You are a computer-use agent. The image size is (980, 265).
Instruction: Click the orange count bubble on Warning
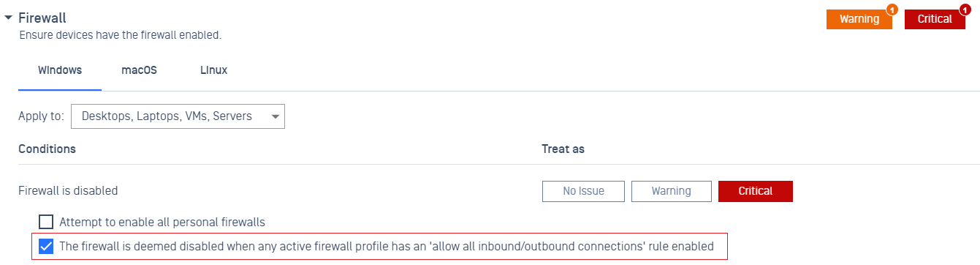click(x=892, y=10)
